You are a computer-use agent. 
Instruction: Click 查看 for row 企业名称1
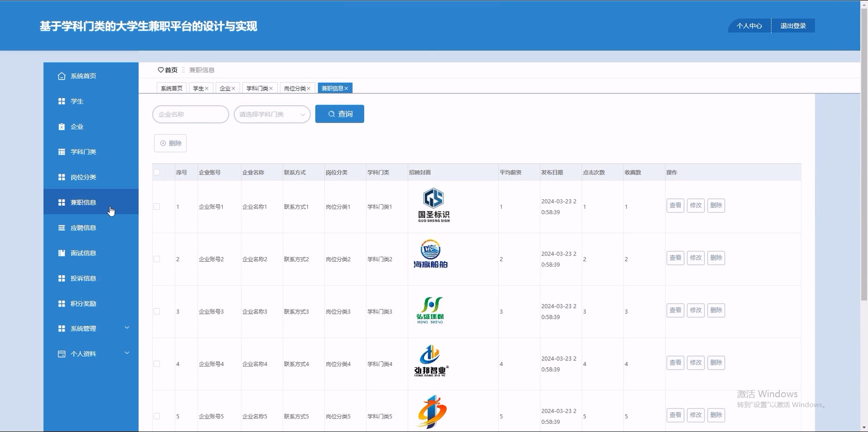pos(675,206)
